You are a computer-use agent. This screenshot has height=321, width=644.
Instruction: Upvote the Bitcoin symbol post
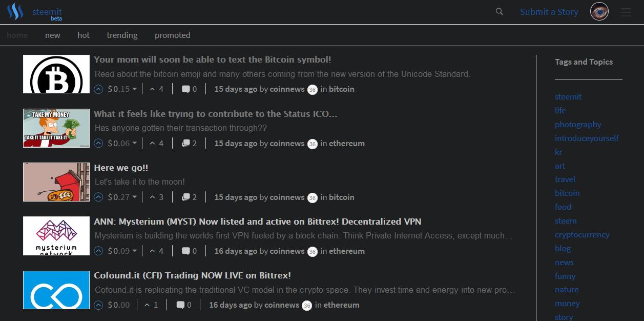(x=98, y=89)
